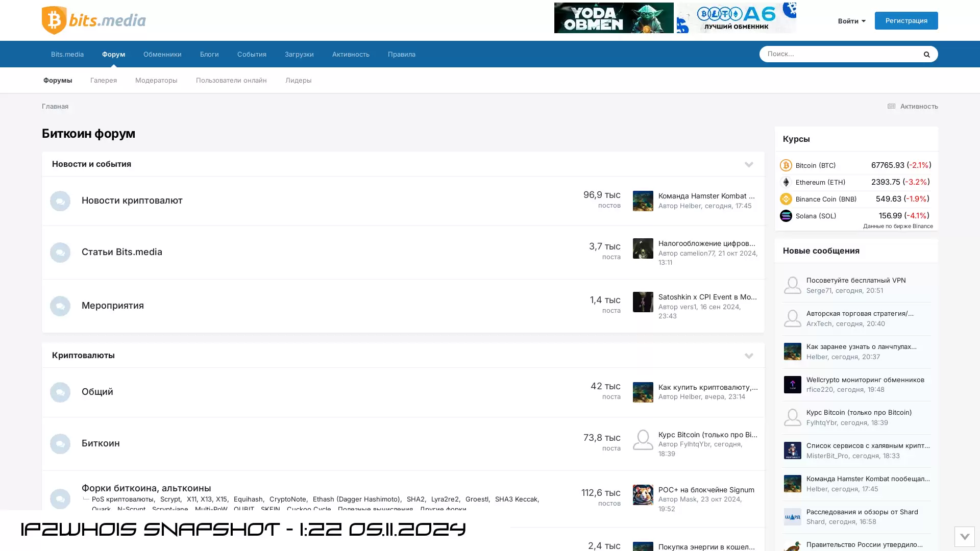Open Helber avatar beside Команда Hamster Kombat post

click(x=643, y=201)
